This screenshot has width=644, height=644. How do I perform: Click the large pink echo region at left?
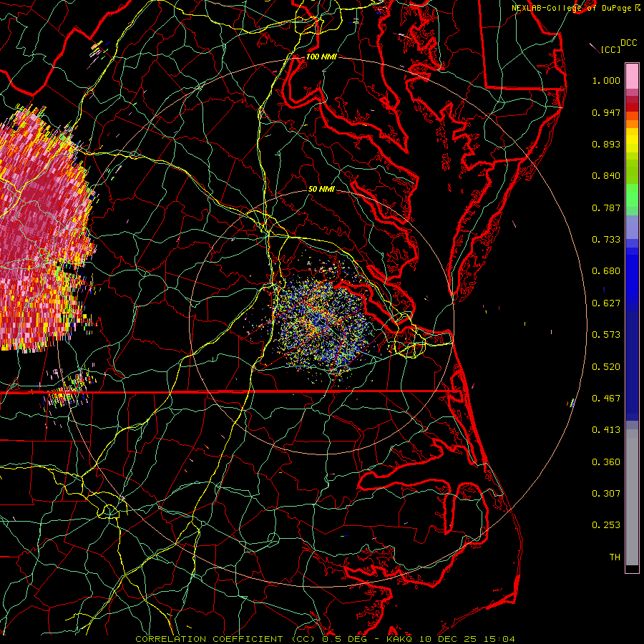tap(43, 228)
